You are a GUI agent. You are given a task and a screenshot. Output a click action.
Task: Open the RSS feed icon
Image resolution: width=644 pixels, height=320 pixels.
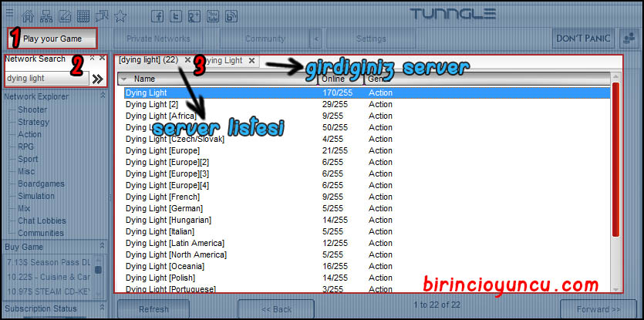[x=231, y=16]
